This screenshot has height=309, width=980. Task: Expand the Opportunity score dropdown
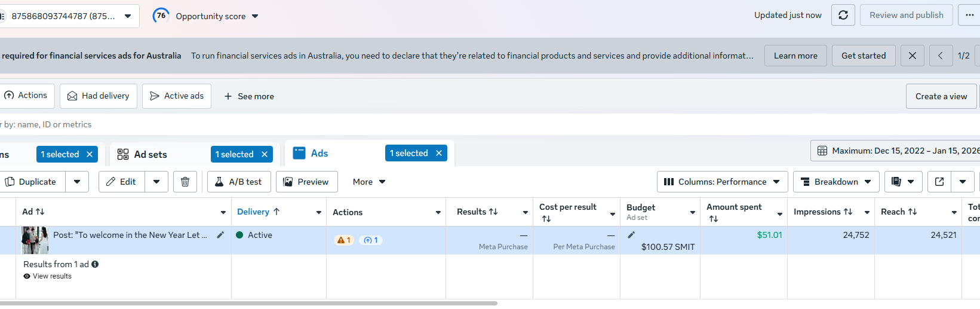click(x=255, y=16)
